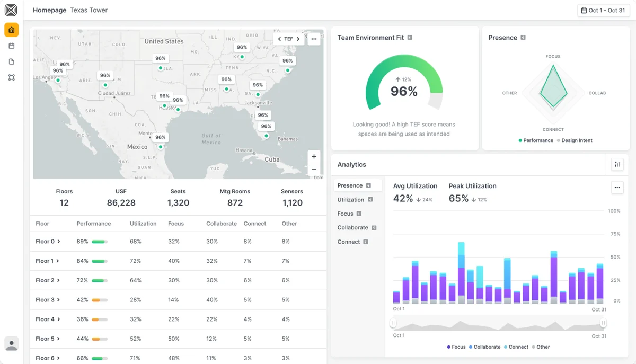636x364 pixels.
Task: Sort the table by the Performance column header
Action: coord(94,224)
